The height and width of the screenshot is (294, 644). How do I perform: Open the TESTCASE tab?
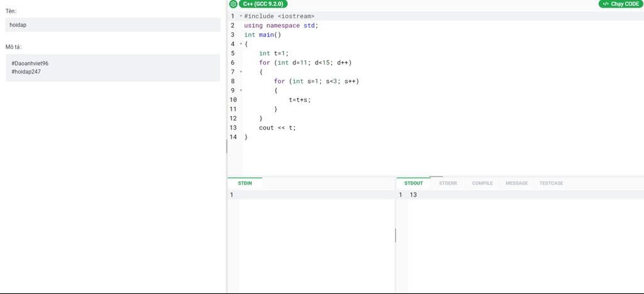[551, 183]
